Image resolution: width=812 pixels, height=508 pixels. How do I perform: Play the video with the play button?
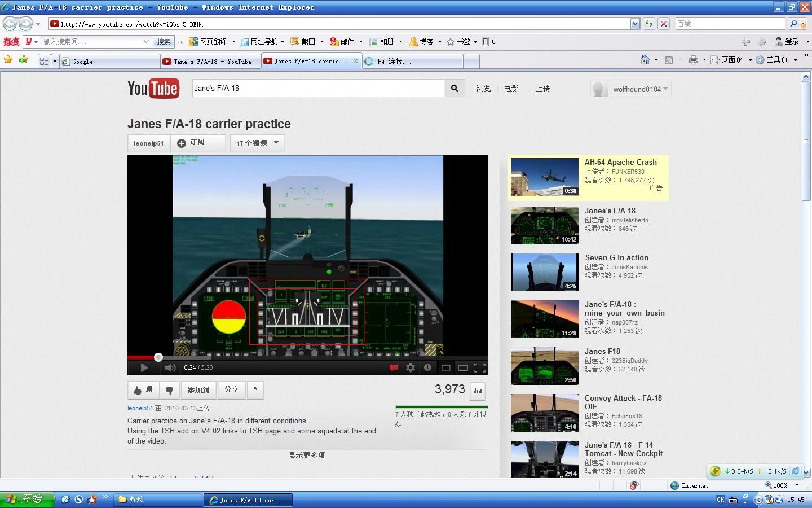(144, 368)
